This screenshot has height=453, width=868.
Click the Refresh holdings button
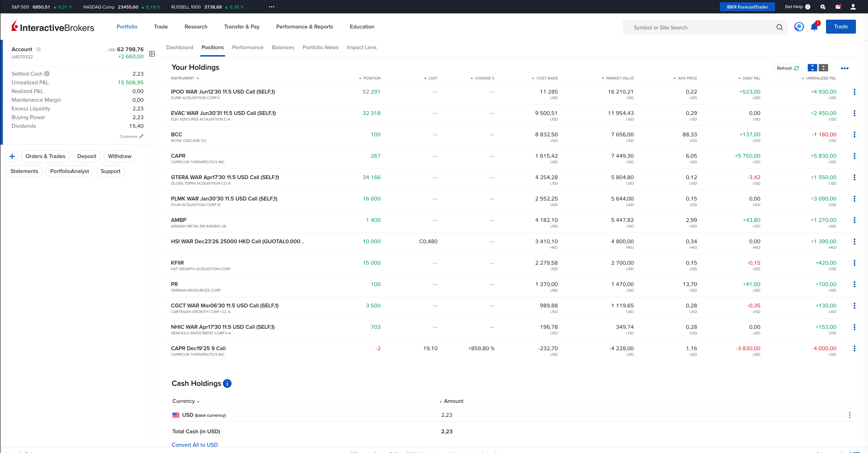(787, 68)
